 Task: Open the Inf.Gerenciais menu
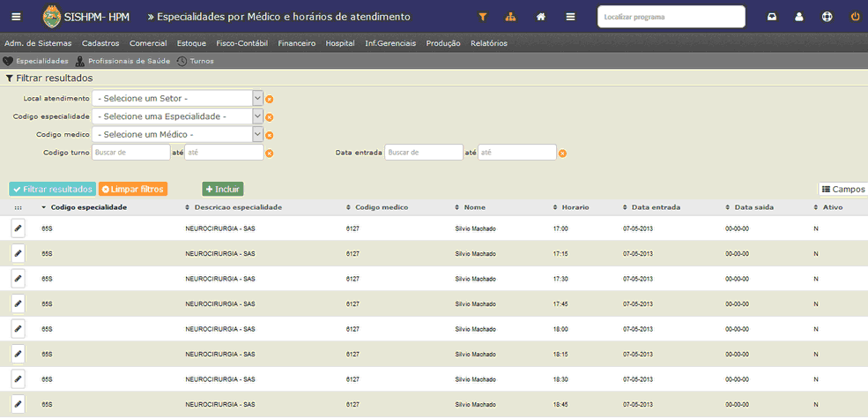point(390,43)
